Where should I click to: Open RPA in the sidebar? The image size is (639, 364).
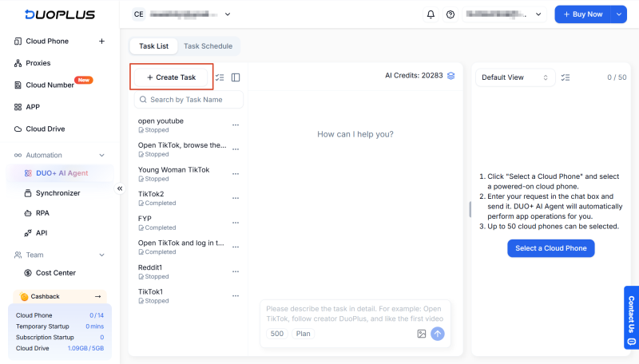click(42, 213)
